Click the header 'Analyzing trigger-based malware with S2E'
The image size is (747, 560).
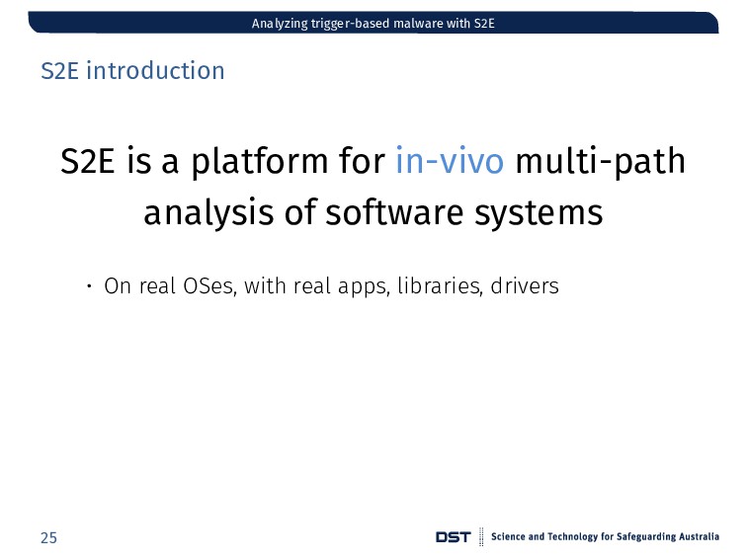[373, 24]
